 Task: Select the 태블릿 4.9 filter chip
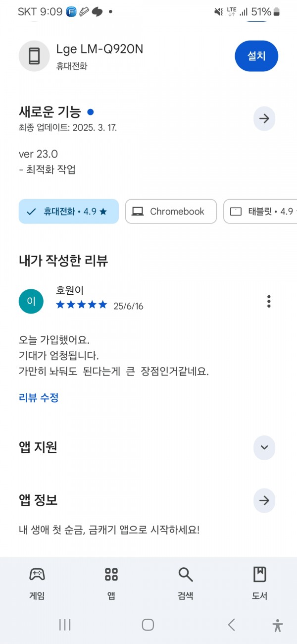coord(260,212)
